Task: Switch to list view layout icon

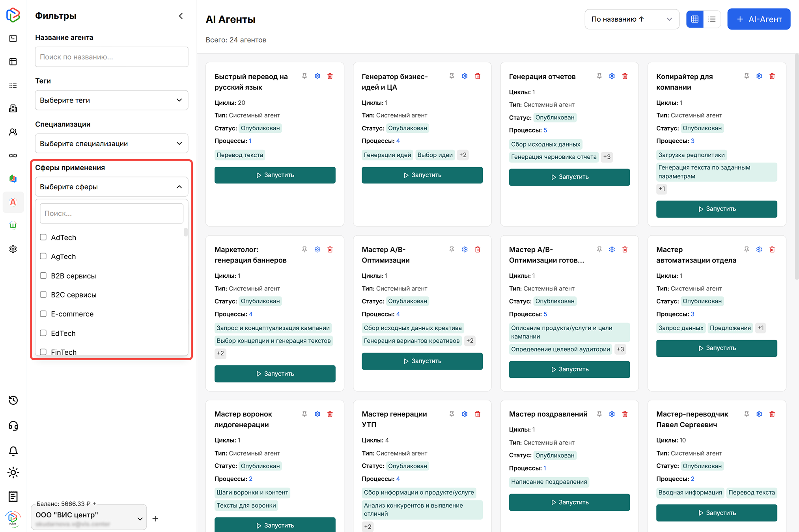Action: 712,19
